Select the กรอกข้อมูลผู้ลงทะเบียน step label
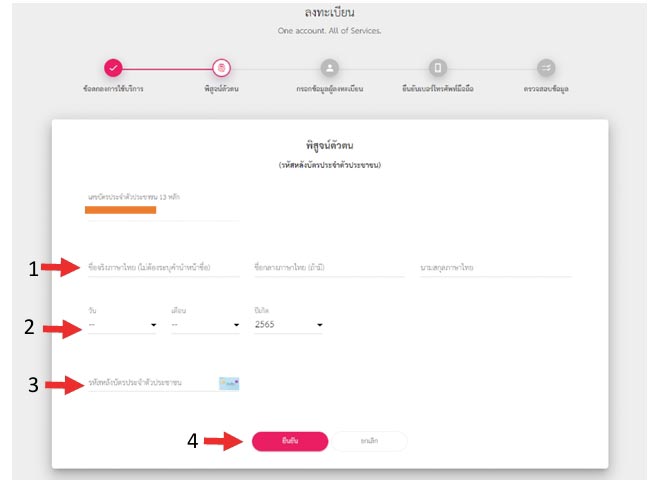The image size is (653, 487). (330, 90)
